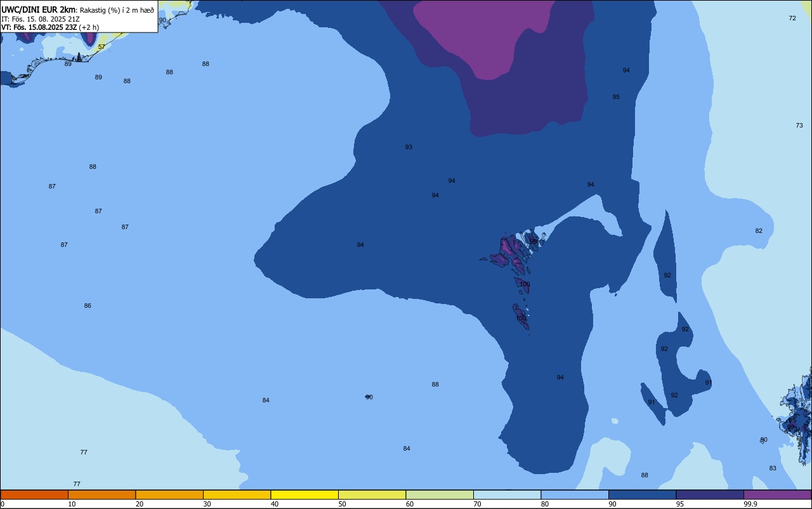
Task: Pick the purple legend swatch above 99.9
Action: pos(777,494)
